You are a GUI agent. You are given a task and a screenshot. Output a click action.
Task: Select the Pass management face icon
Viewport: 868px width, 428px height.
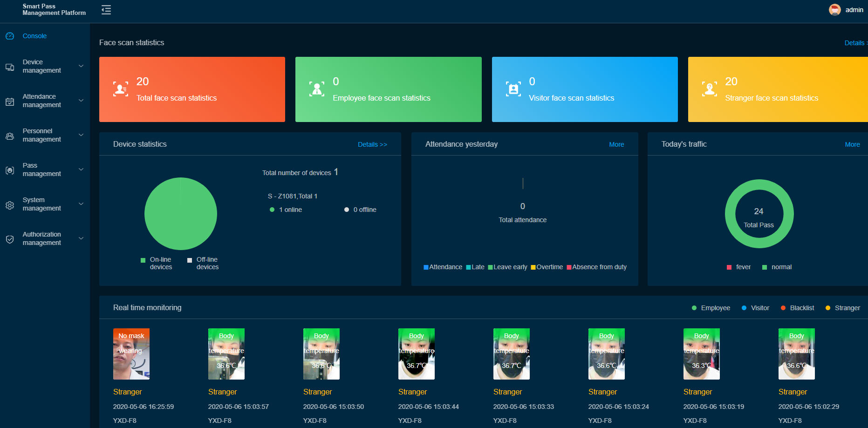(10, 170)
